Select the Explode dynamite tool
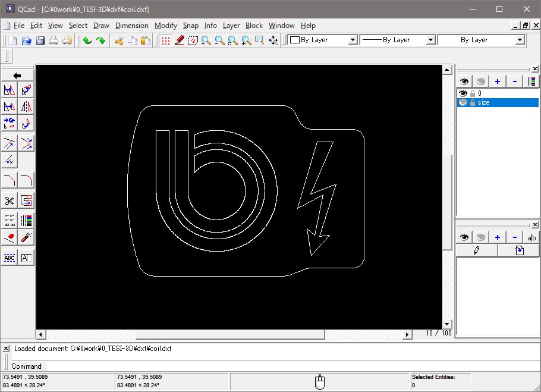This screenshot has width=541, height=392. coord(26,237)
